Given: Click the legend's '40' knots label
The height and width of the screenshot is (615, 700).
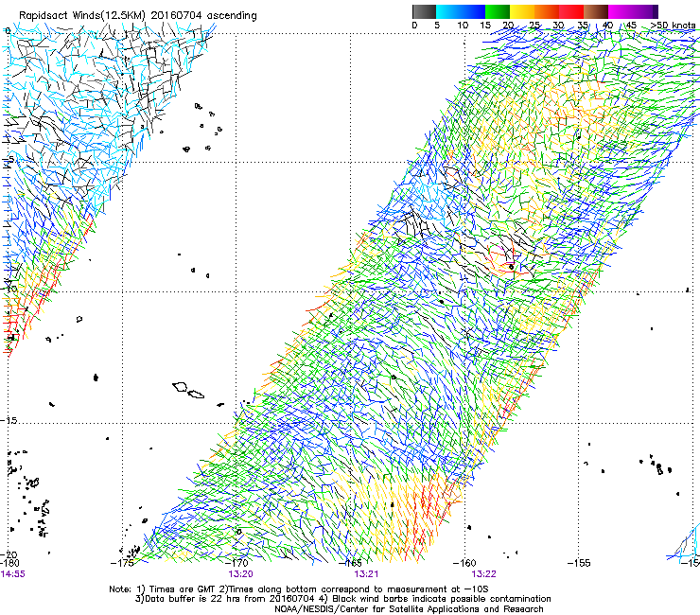Looking at the screenshot, I should pyautogui.click(x=607, y=26).
